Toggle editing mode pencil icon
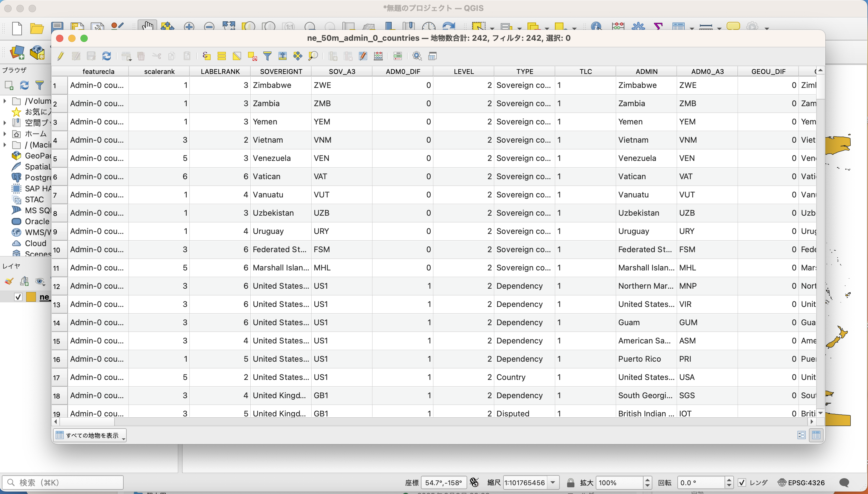This screenshot has width=868, height=494. tap(61, 56)
